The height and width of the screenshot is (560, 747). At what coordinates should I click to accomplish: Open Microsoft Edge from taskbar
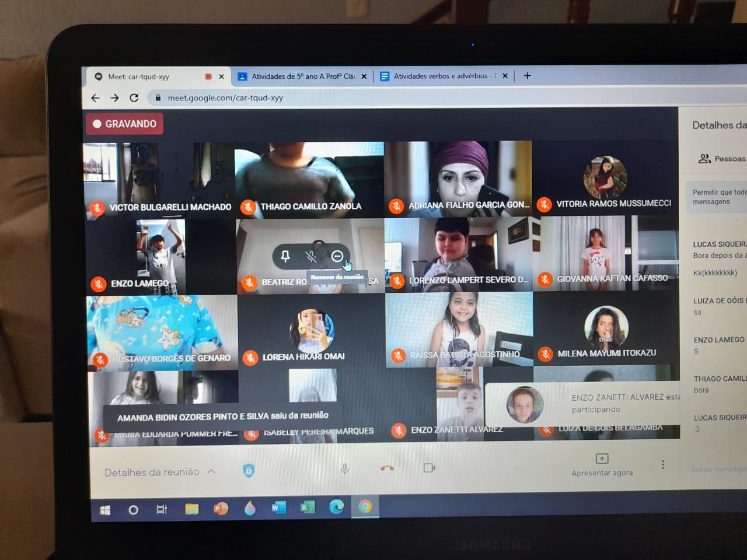pyautogui.click(x=337, y=507)
